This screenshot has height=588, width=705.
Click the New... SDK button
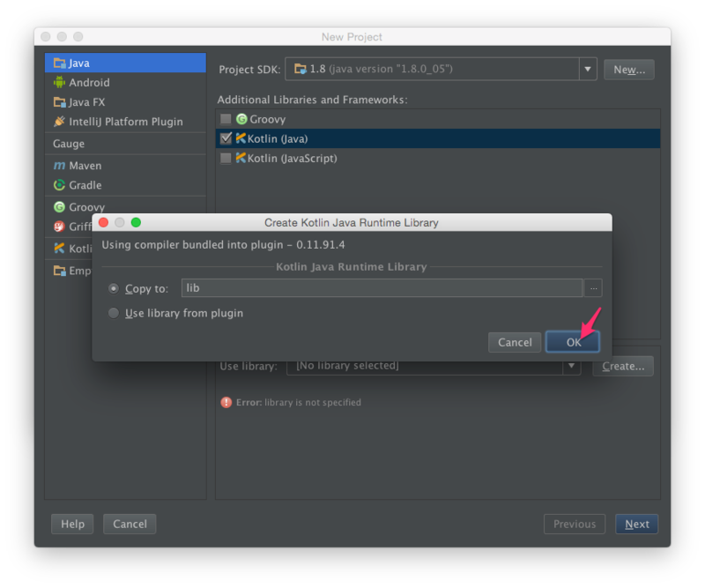[629, 70]
